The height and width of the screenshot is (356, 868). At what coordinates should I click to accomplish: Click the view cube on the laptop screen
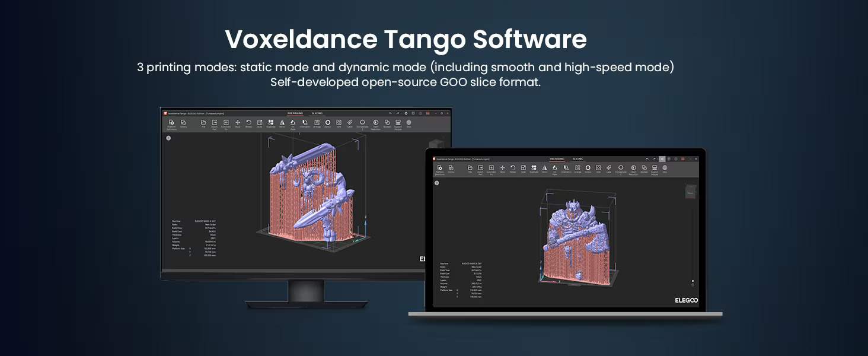click(x=690, y=192)
